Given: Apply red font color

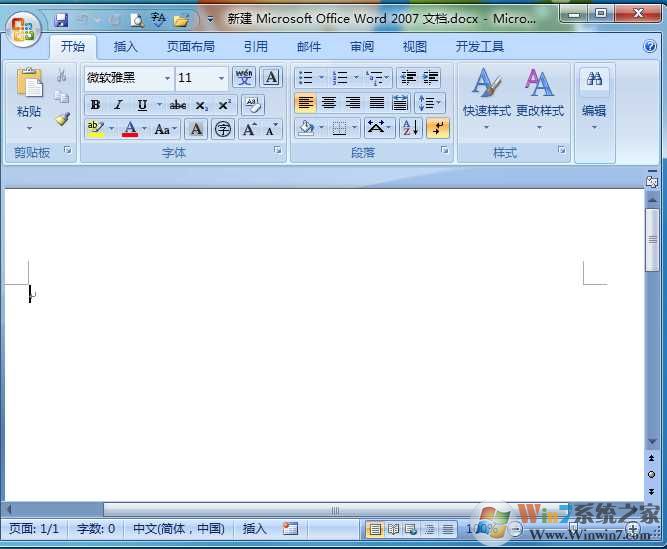Looking at the screenshot, I should tap(130, 129).
